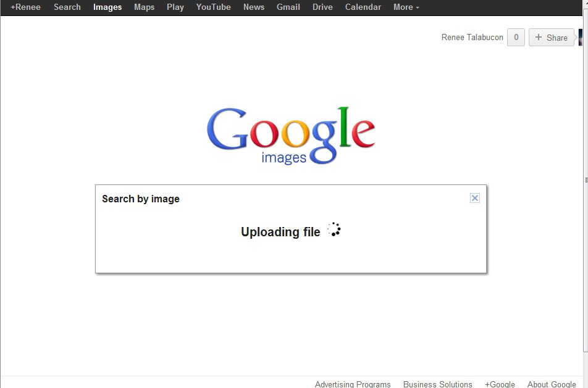Close the Search by image dialog
This screenshot has width=588, height=388.
[x=475, y=198]
